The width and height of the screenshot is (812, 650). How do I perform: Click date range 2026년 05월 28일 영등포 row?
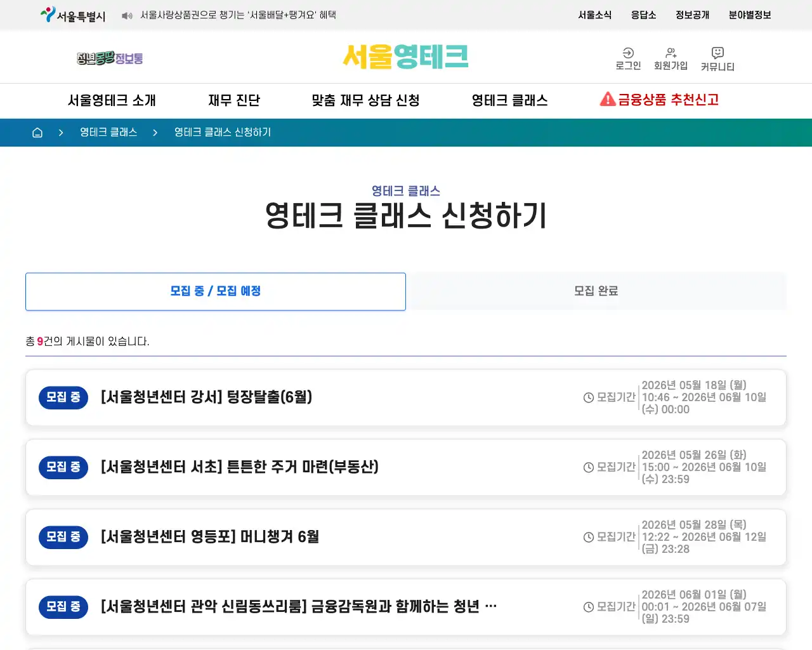[x=704, y=537]
